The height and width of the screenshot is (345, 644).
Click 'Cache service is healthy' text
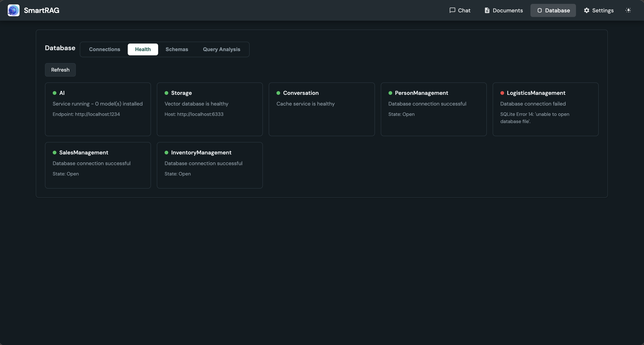305,104
